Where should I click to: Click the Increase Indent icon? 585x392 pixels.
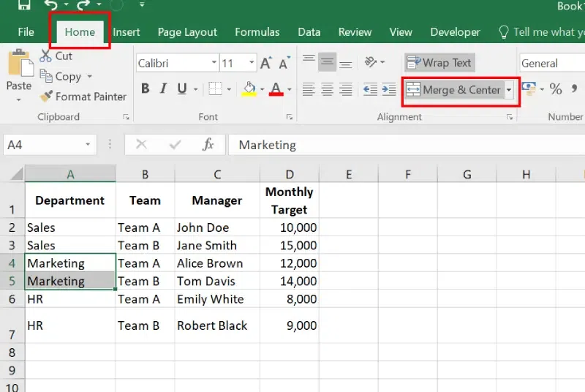[389, 89]
